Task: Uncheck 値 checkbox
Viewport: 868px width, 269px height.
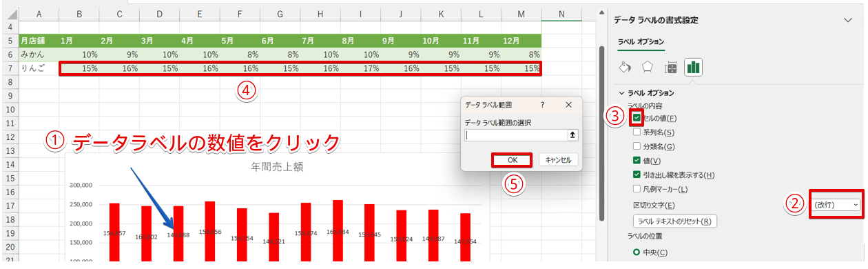Action: point(637,161)
